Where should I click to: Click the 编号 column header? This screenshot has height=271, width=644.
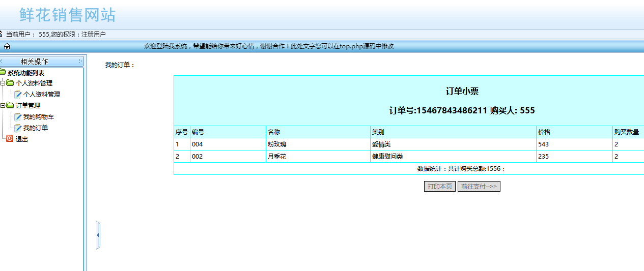point(228,132)
